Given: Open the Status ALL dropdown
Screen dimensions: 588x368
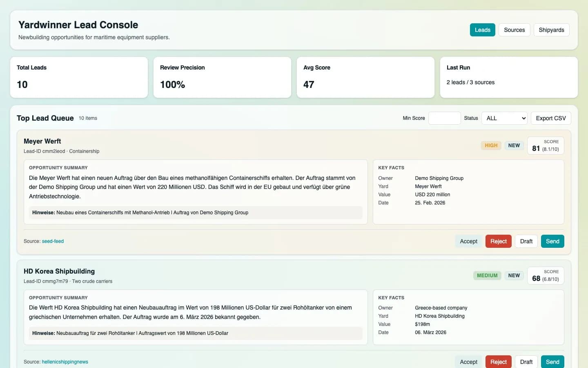Looking at the screenshot, I should 504,118.
